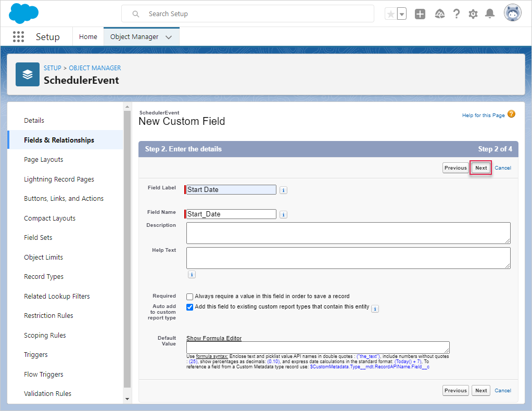The width and height of the screenshot is (532, 411).
Task: Click the Salesforce cloud logo
Action: point(24,14)
